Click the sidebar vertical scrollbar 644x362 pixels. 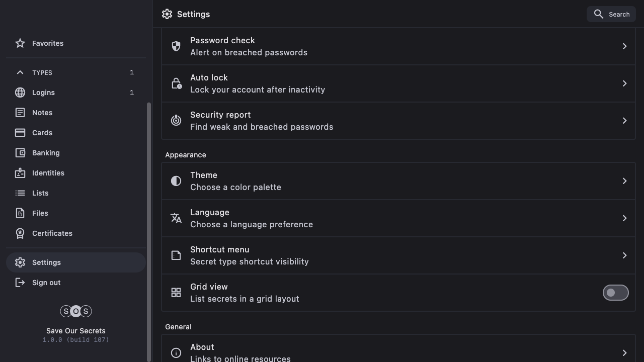pyautogui.click(x=148, y=231)
